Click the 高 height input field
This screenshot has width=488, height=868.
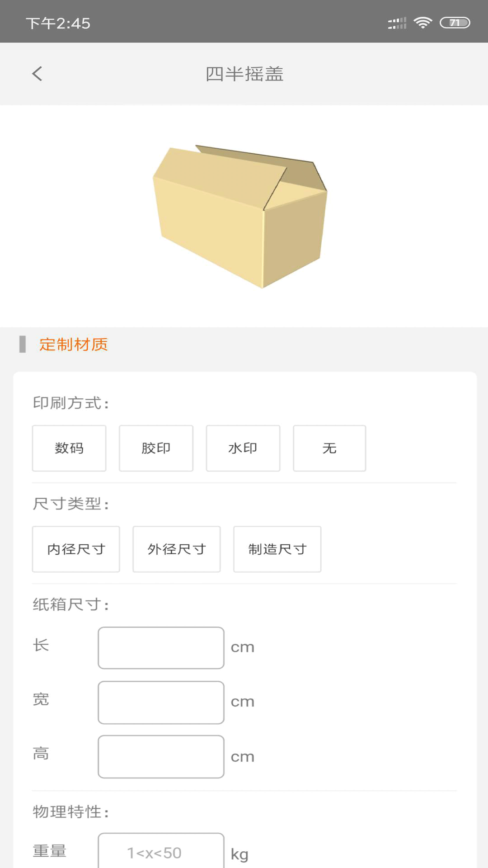(x=161, y=757)
